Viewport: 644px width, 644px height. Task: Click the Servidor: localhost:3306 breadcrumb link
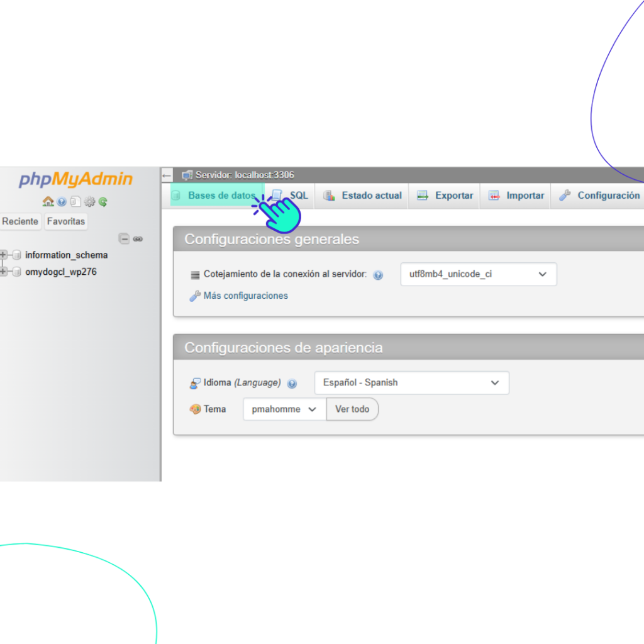coord(245,175)
